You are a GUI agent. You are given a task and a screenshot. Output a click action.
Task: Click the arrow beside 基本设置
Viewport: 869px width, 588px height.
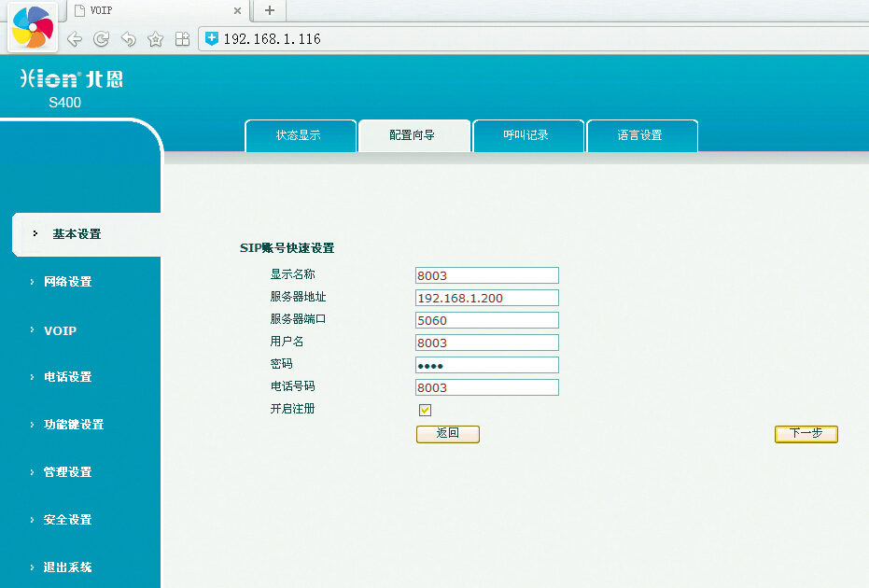tap(35, 234)
